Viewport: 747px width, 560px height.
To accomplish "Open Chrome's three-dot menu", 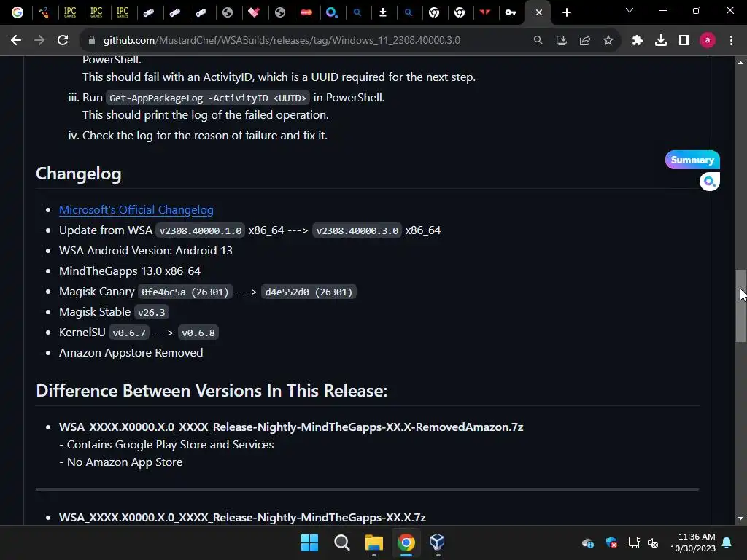I will (x=731, y=41).
